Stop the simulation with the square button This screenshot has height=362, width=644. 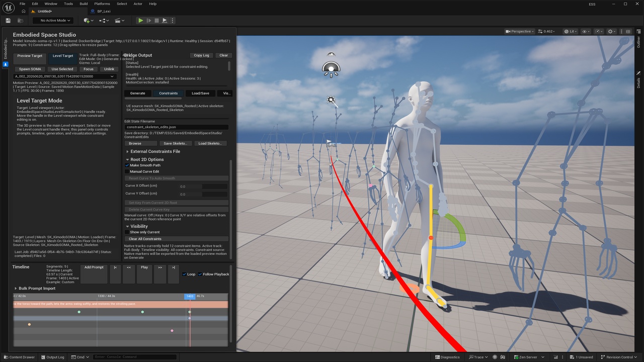click(x=156, y=21)
